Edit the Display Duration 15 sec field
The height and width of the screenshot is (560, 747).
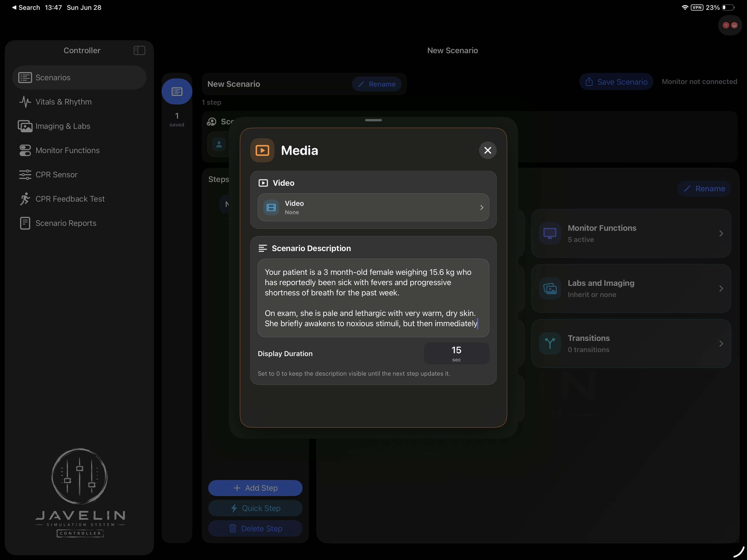pyautogui.click(x=456, y=353)
